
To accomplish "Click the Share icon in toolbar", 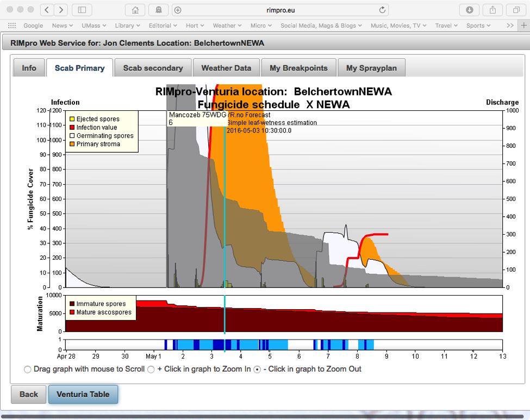I will tap(492, 10).
